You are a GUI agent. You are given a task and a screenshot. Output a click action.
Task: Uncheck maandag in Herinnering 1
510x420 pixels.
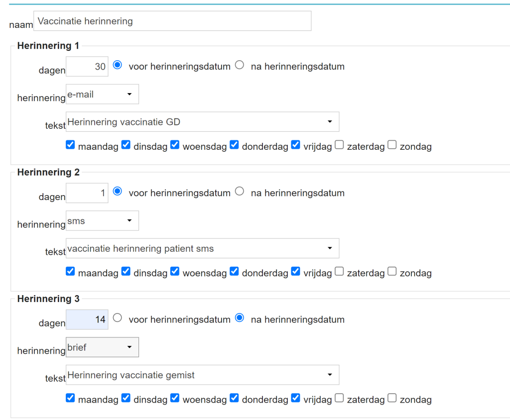point(70,145)
